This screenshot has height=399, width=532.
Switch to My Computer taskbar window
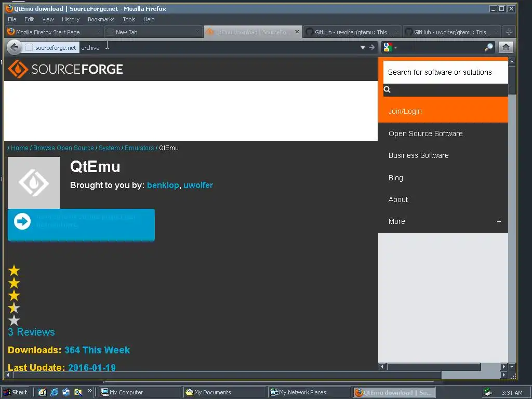140,392
